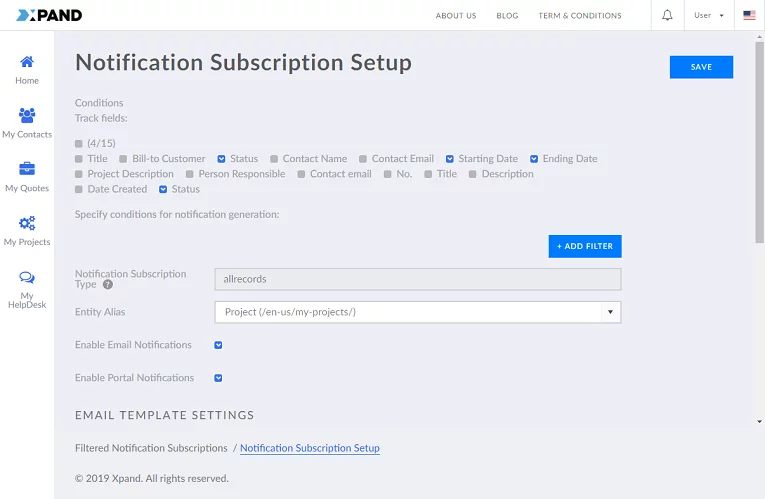Expand the Entity Alias dropdown
This screenshot has height=499, width=765.
[609, 312]
